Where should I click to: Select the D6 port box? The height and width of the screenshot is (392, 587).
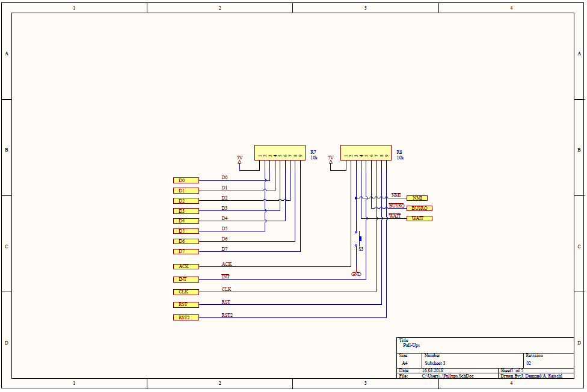pos(186,241)
